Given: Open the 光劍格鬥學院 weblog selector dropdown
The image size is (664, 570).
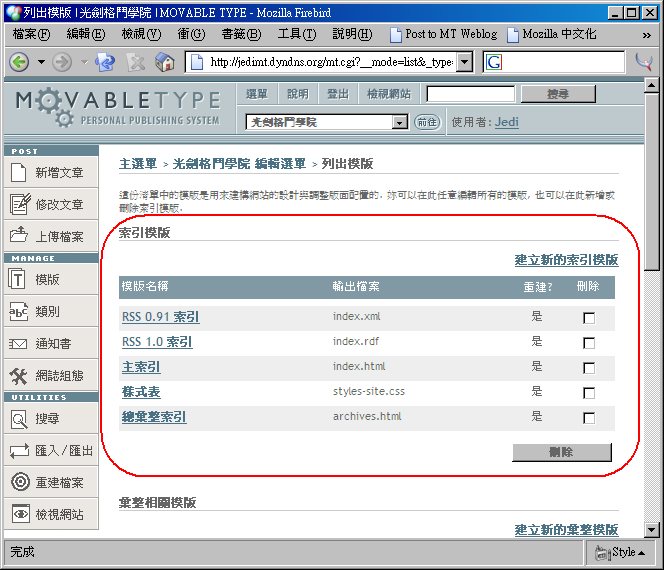Looking at the screenshot, I should [399, 122].
